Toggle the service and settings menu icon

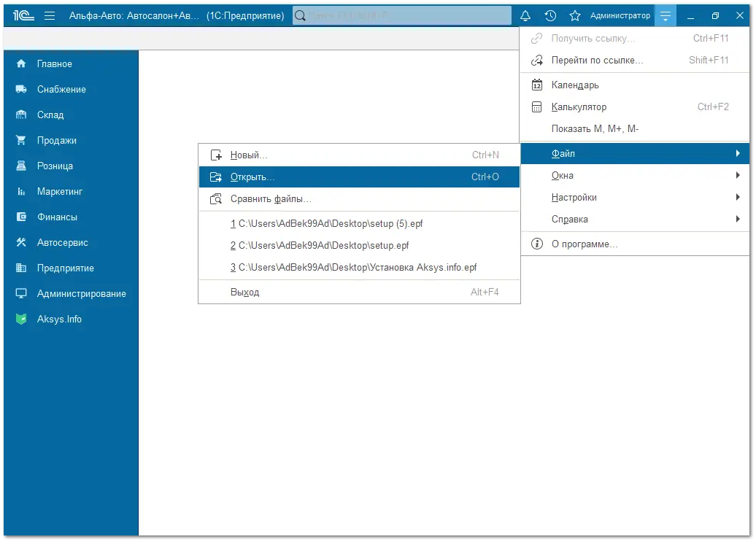666,16
